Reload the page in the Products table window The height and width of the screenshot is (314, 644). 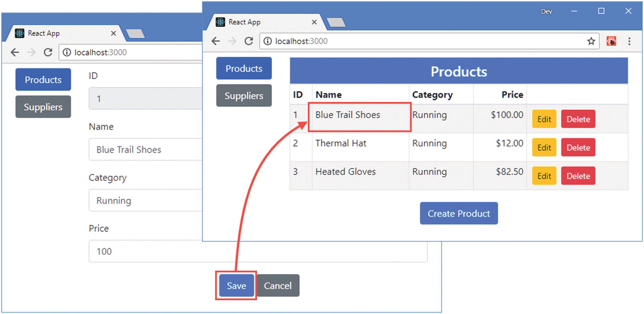coord(249,41)
